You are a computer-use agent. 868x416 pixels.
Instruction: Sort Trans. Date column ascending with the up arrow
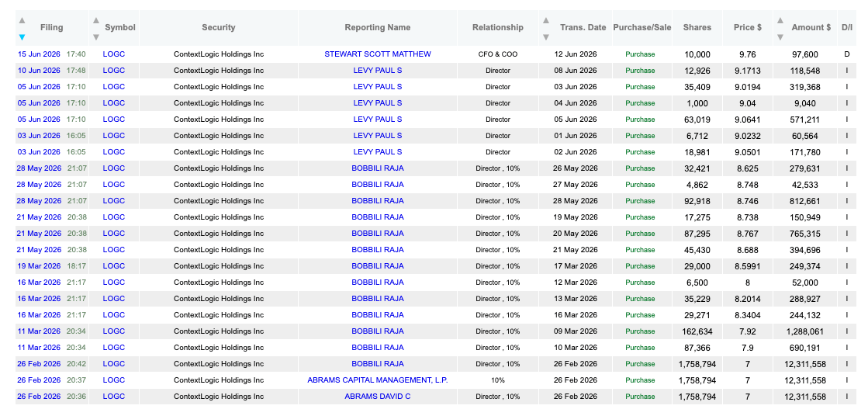click(x=546, y=20)
